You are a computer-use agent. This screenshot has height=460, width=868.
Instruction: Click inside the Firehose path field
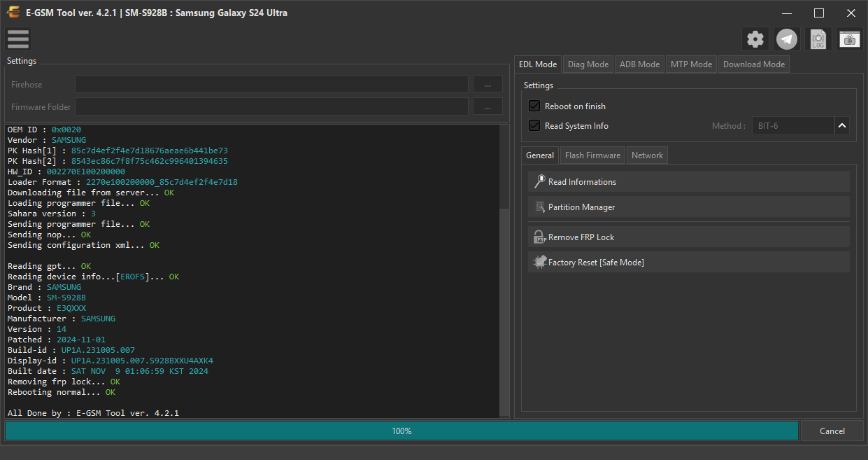coord(272,84)
